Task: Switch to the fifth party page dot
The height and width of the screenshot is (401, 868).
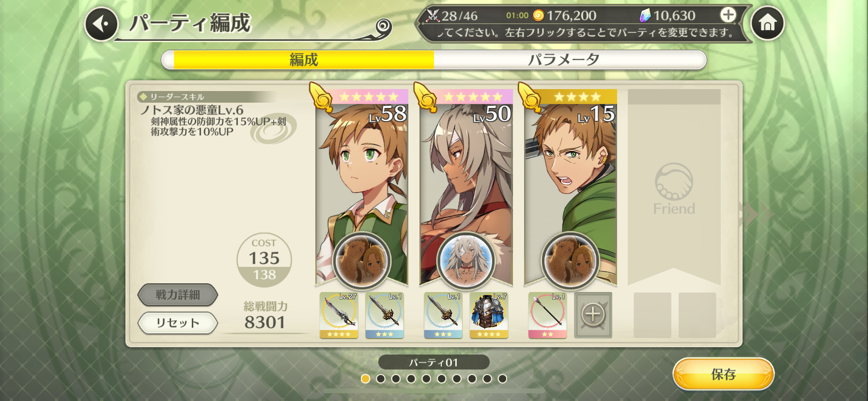Action: (x=426, y=379)
